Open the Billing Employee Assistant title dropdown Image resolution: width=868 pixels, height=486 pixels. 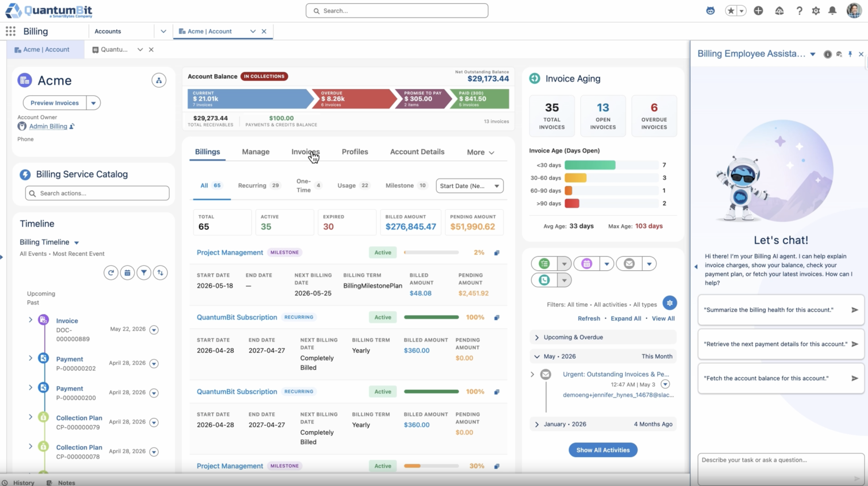(x=812, y=54)
